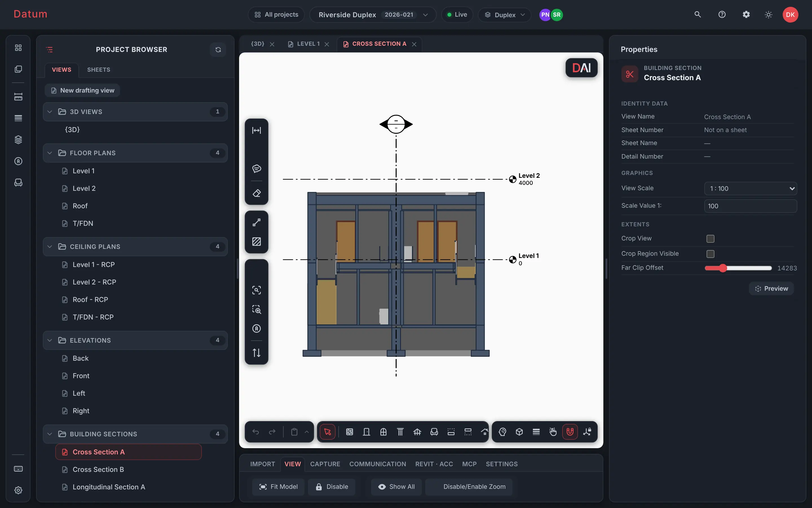Click the Scale Value input field
The image size is (812, 508).
[750, 206]
